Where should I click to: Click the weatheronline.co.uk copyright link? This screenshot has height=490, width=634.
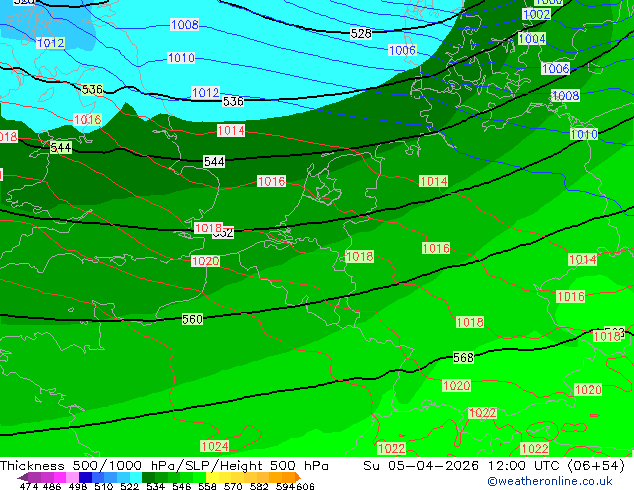pyautogui.click(x=550, y=481)
